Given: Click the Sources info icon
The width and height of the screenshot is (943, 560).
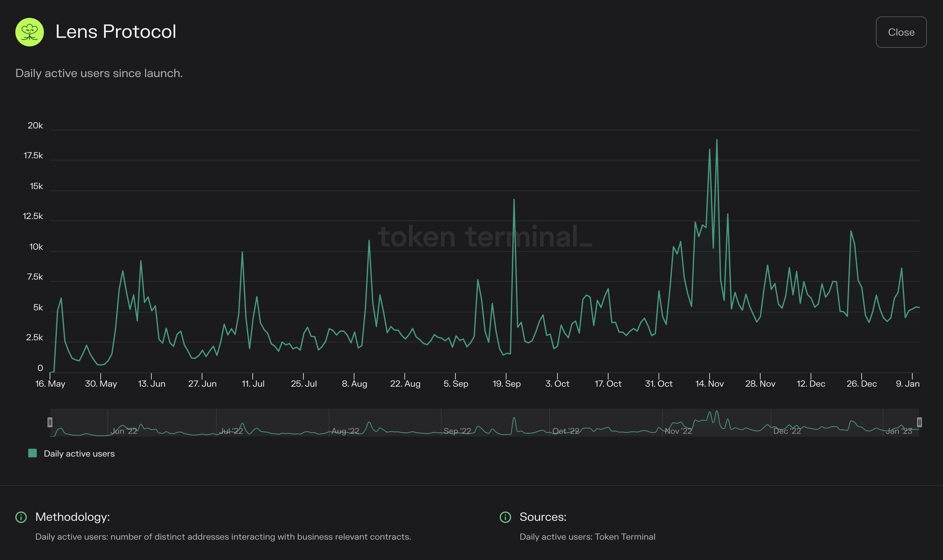Looking at the screenshot, I should point(506,517).
